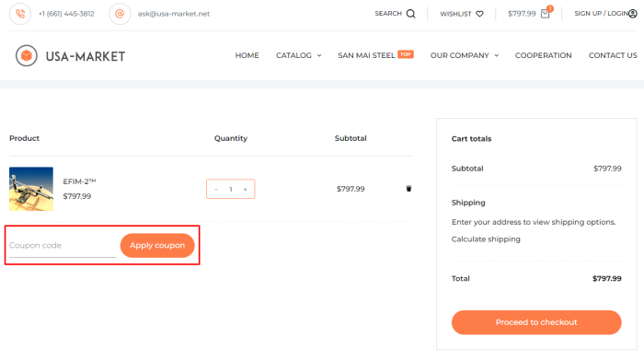Viewport: 644px width, 361px height.
Task: Open the Catalog menu
Action: (293, 55)
